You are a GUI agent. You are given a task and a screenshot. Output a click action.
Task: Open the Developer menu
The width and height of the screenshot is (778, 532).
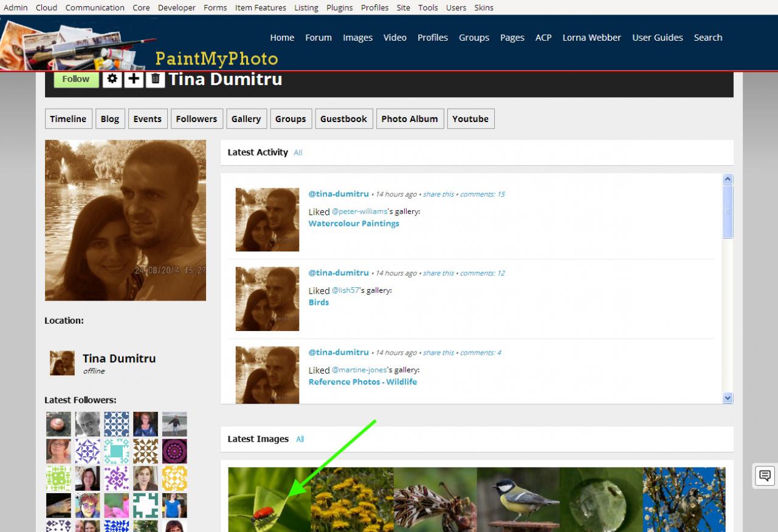pos(177,8)
